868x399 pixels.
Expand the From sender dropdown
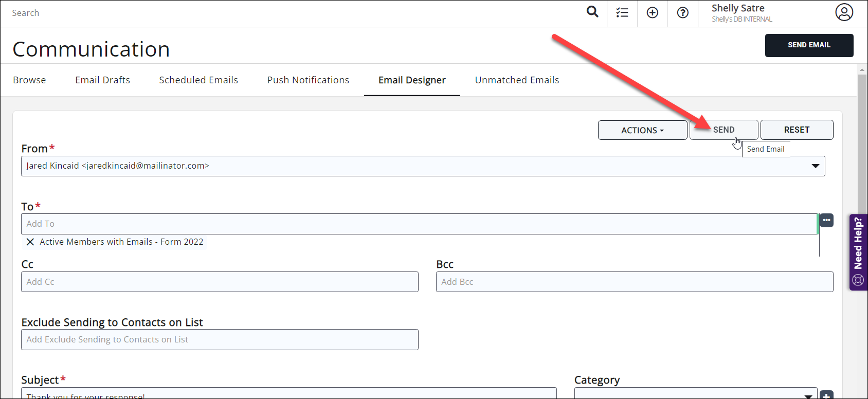(x=815, y=166)
